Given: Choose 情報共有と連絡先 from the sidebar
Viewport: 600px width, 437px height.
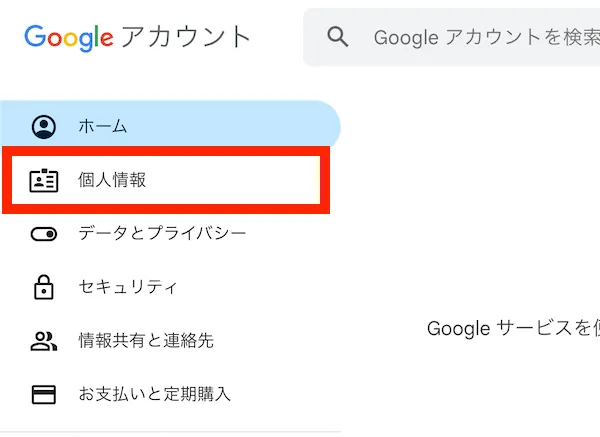Looking at the screenshot, I should [x=146, y=341].
